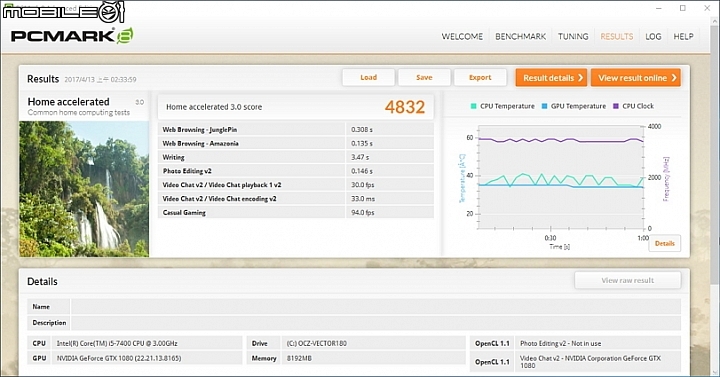Image resolution: width=720 pixels, height=377 pixels.
Task: Click the 94.0 fps value
Action: point(362,213)
